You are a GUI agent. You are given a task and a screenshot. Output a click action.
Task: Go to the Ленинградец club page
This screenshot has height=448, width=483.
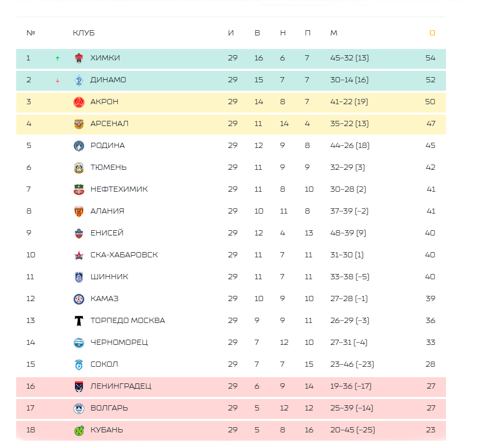121,386
